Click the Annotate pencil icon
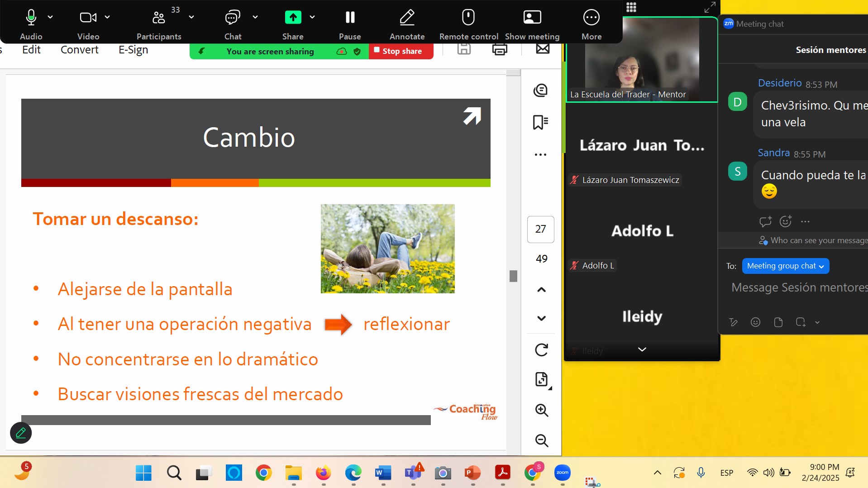 [407, 18]
